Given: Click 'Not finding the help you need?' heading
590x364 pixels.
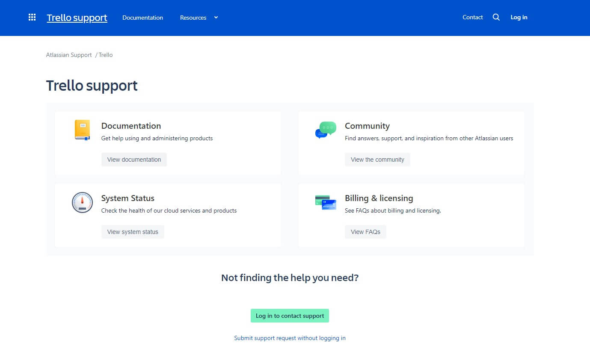Looking at the screenshot, I should click(x=290, y=278).
